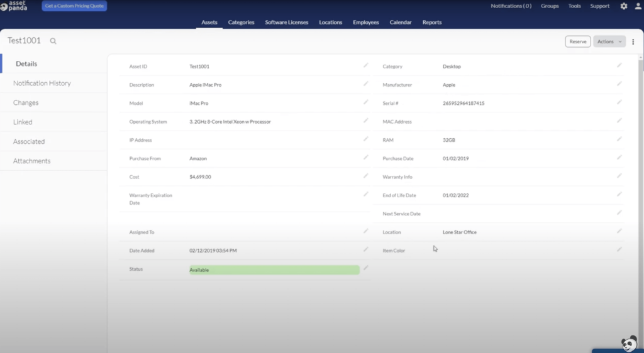Select Attachments in the sidebar

[54, 161]
